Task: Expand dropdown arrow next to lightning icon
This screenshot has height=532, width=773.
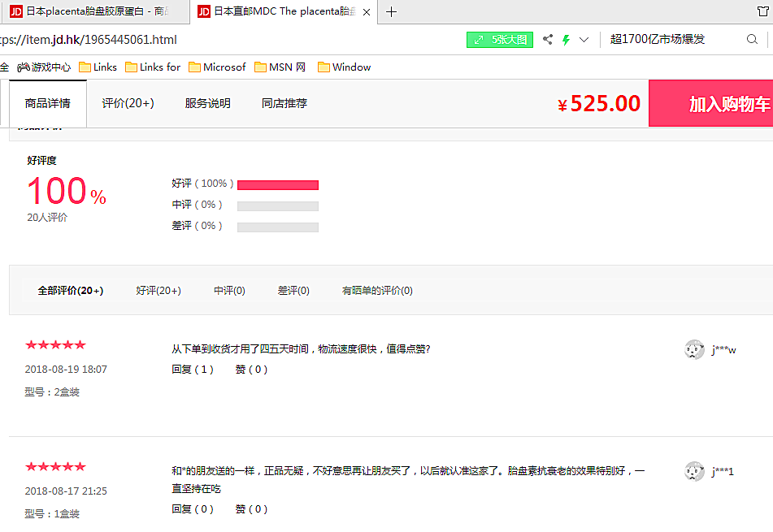Action: pyautogui.click(x=584, y=40)
